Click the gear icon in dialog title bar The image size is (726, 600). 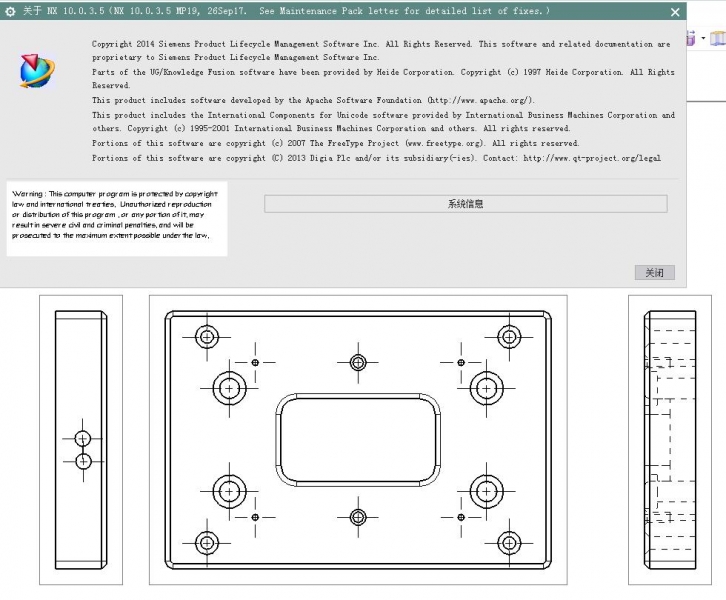pos(10,11)
